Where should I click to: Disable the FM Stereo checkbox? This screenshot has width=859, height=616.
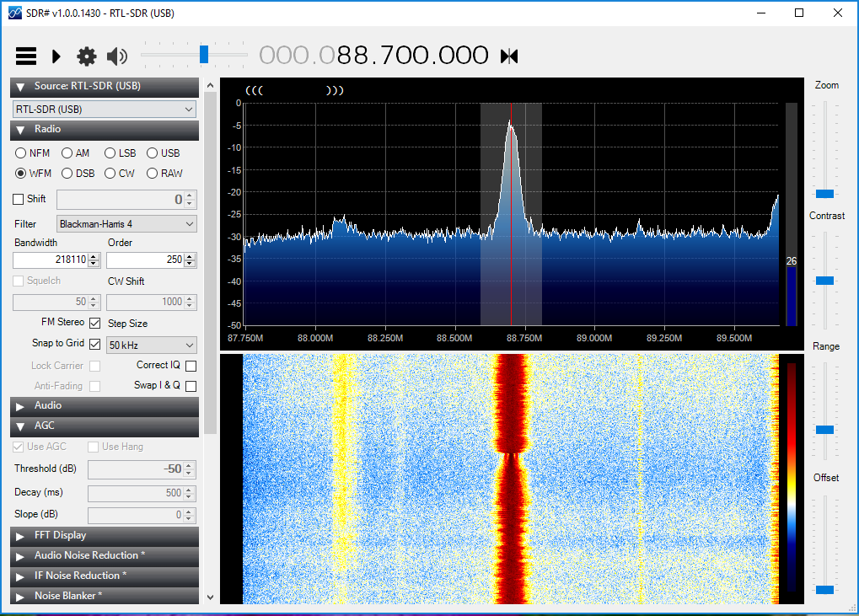click(x=94, y=323)
